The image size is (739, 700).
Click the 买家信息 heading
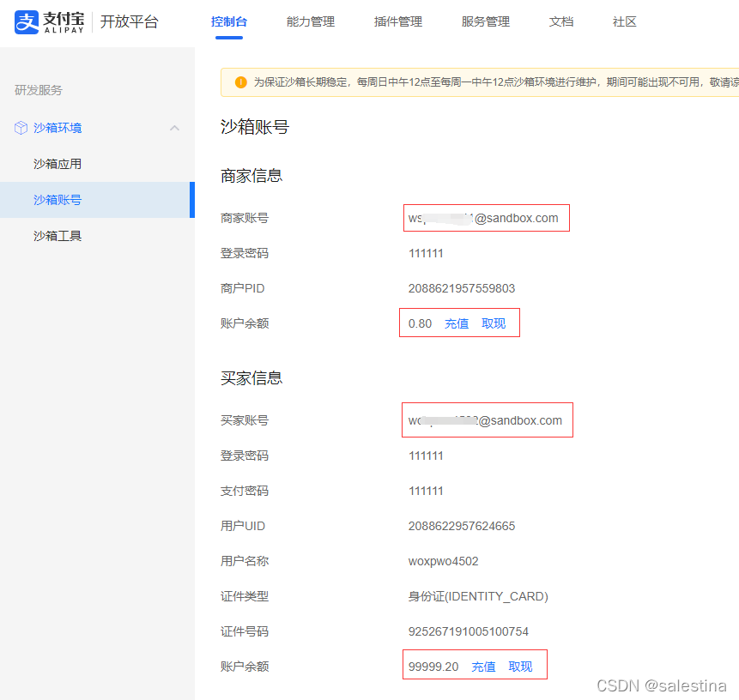coord(251,377)
